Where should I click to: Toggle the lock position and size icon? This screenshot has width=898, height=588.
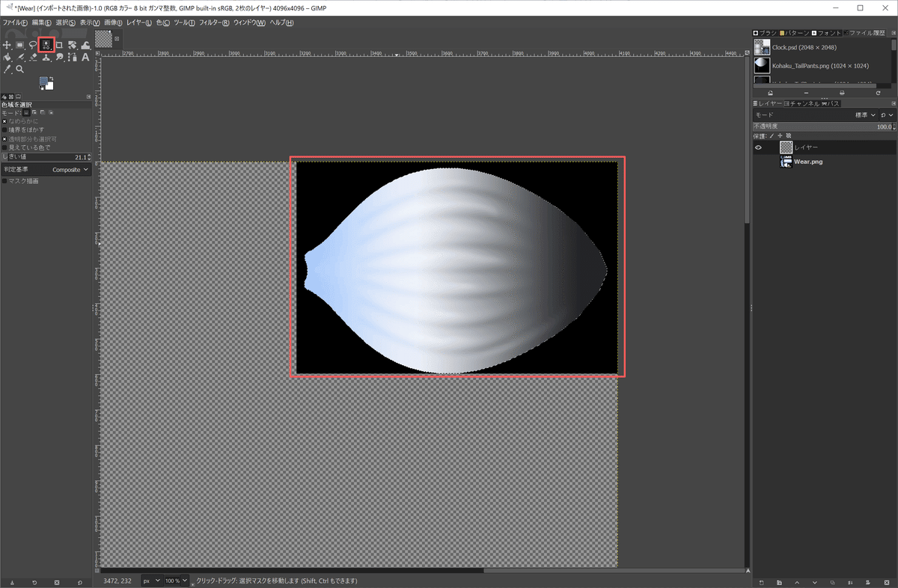[780, 135]
